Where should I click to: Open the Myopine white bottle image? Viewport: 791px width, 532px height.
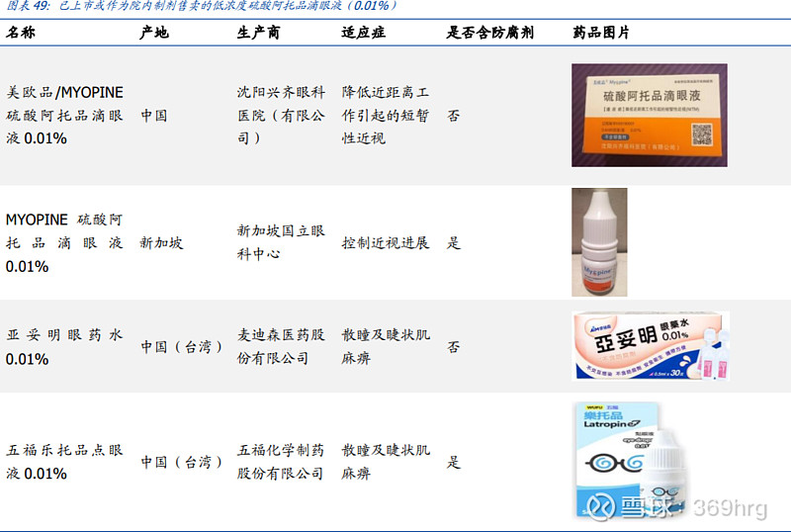599,242
